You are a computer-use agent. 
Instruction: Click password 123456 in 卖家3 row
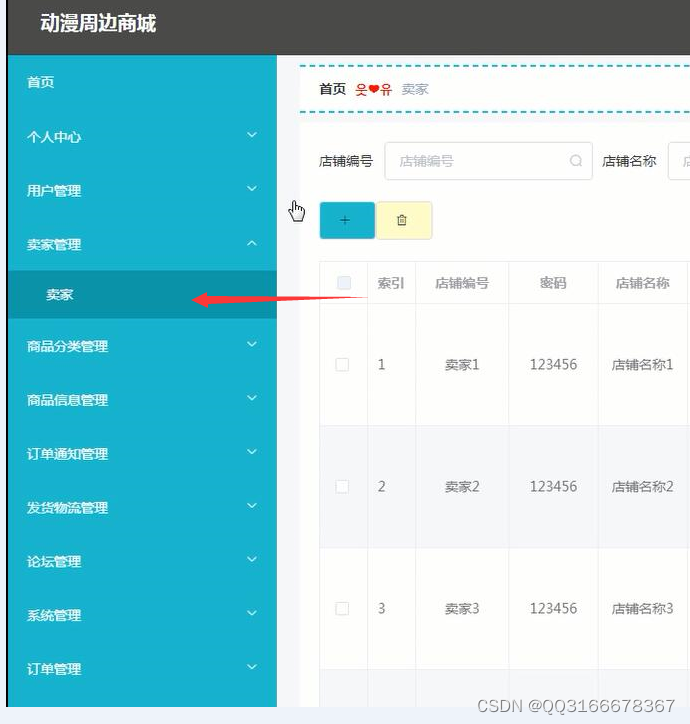point(553,609)
